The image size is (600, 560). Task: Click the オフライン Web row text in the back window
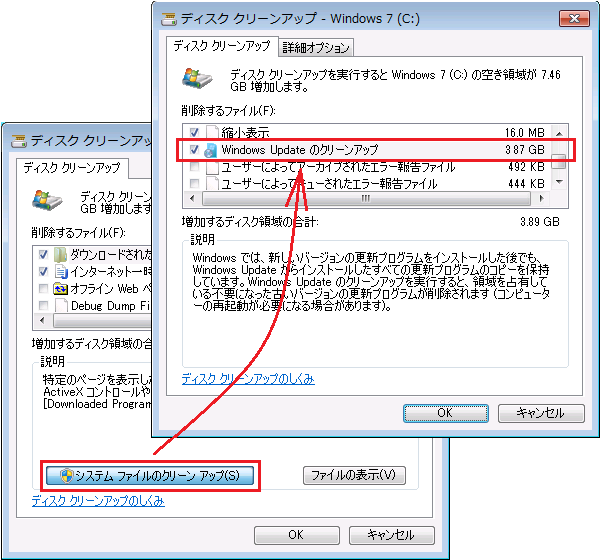[111, 289]
